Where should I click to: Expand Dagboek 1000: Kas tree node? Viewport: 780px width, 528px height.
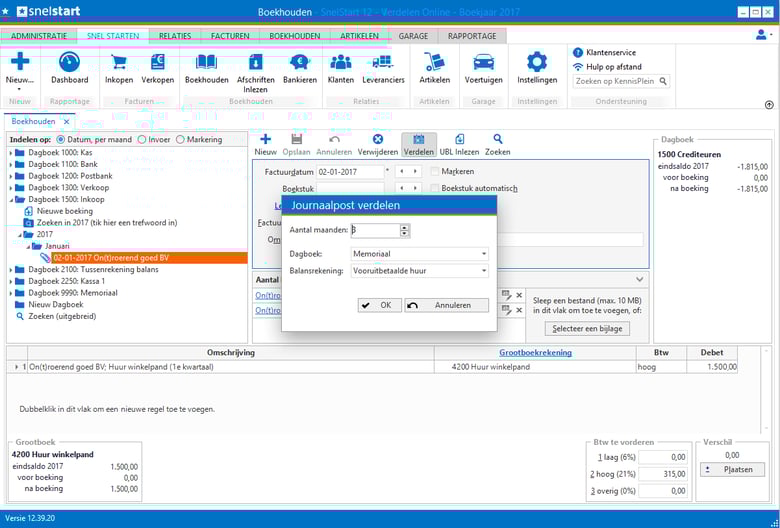tap(11, 152)
